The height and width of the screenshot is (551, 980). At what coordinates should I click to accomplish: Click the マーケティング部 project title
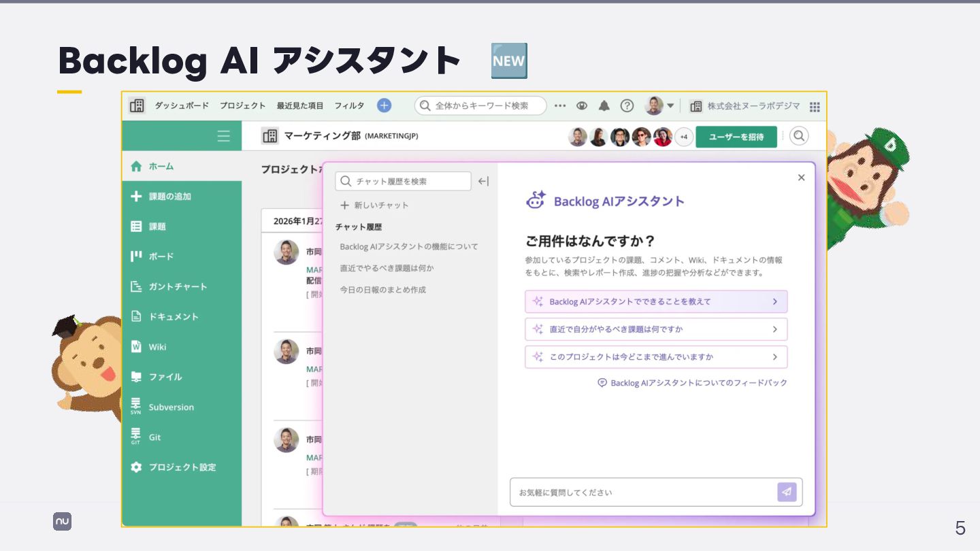(x=322, y=136)
